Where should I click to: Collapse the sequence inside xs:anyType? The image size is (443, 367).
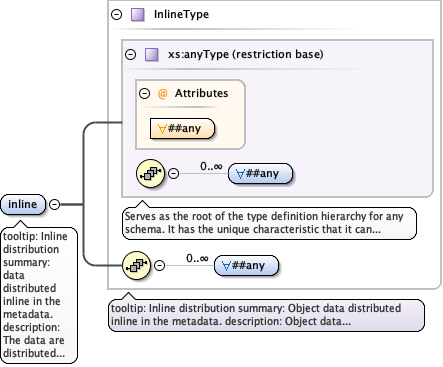[173, 173]
